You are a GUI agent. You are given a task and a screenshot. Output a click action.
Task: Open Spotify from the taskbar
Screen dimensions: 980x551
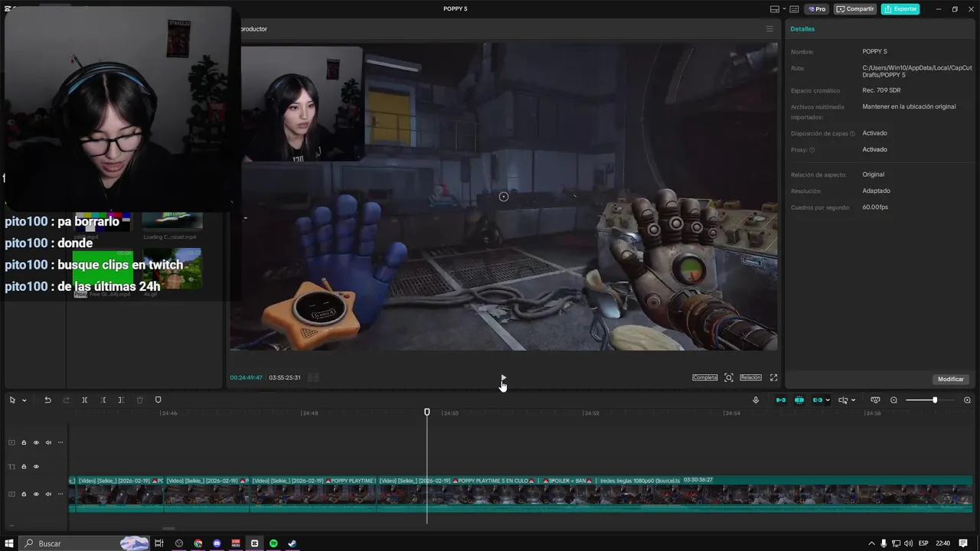(273, 543)
